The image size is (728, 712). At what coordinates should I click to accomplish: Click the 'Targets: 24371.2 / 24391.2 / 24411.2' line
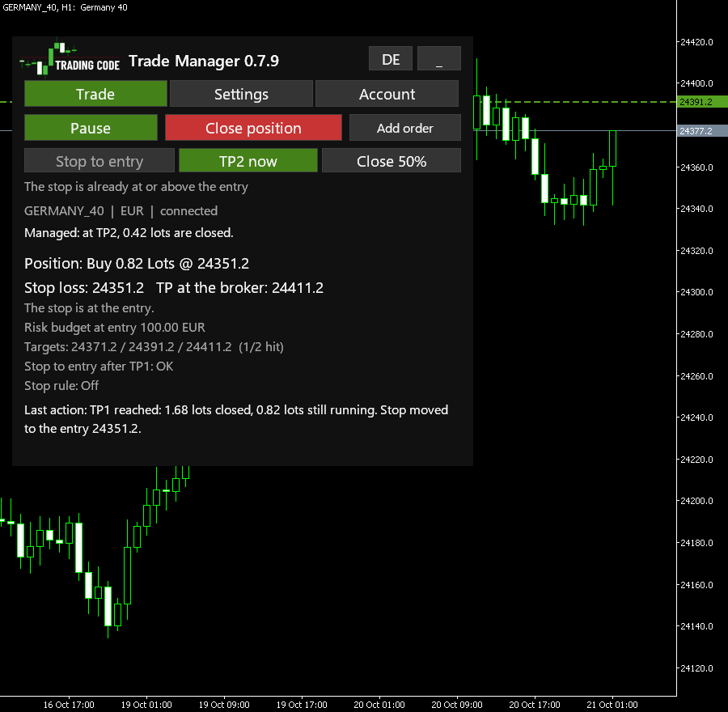[154, 346]
